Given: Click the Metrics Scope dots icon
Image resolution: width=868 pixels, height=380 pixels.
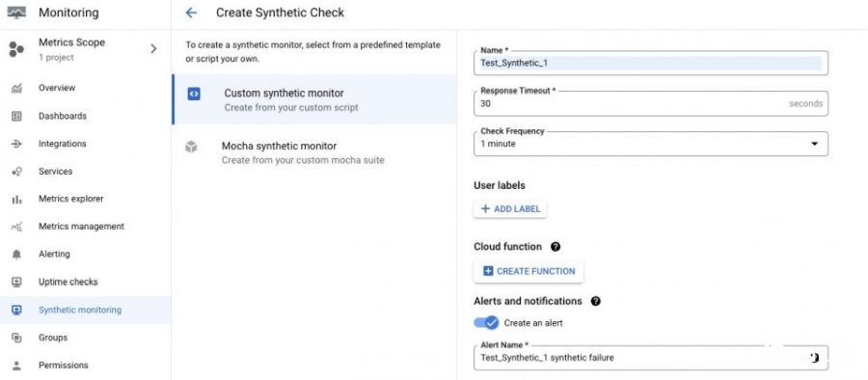Looking at the screenshot, I should [16, 49].
